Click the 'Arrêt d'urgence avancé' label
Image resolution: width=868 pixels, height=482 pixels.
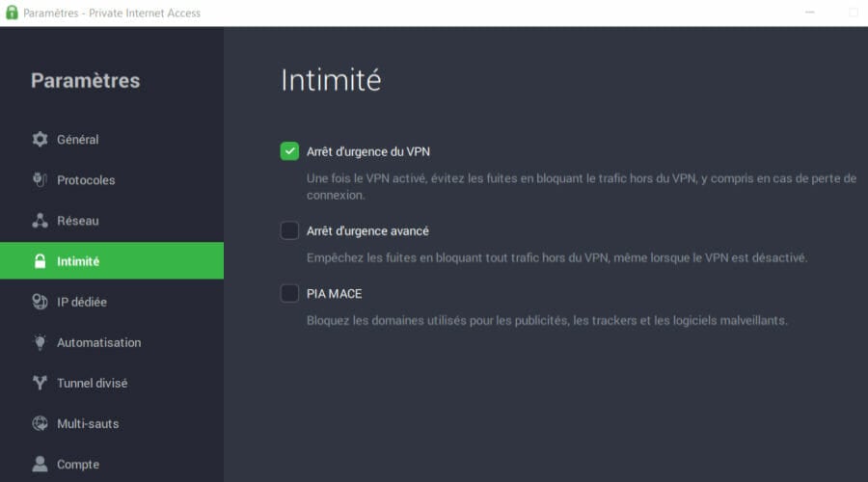click(367, 230)
